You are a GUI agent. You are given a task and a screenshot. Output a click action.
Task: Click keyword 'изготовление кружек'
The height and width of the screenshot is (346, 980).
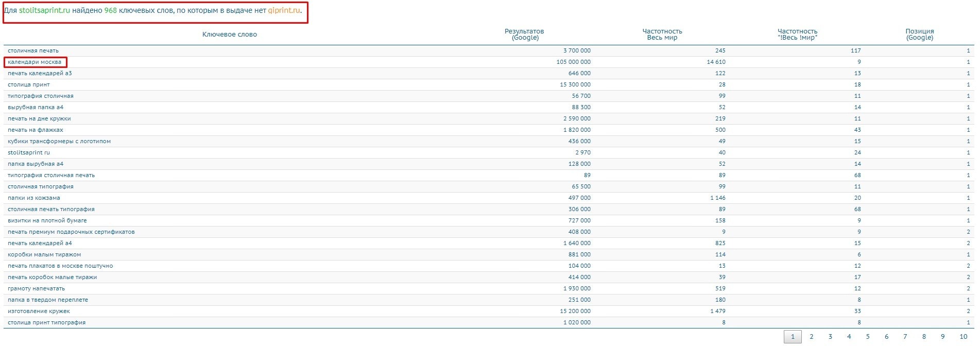coord(39,312)
